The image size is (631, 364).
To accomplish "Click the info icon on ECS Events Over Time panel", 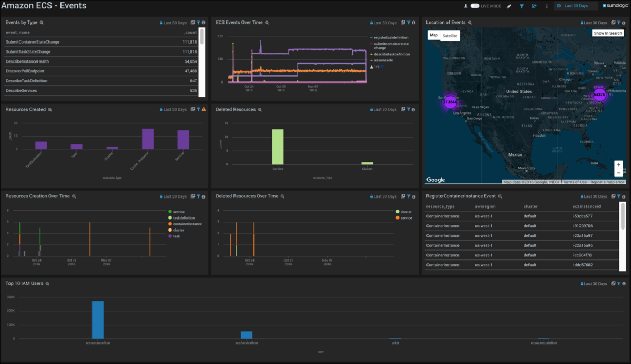I will pyautogui.click(x=414, y=22).
